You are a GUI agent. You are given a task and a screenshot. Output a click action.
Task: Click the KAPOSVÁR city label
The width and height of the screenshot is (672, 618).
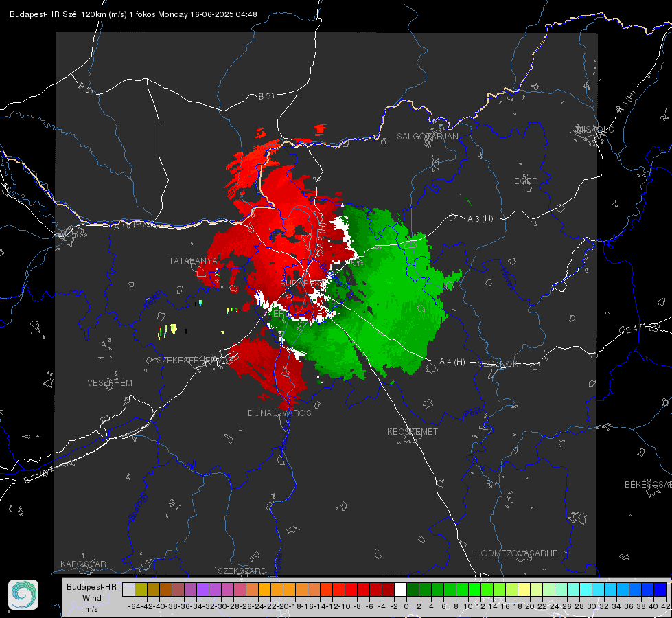[83, 564]
